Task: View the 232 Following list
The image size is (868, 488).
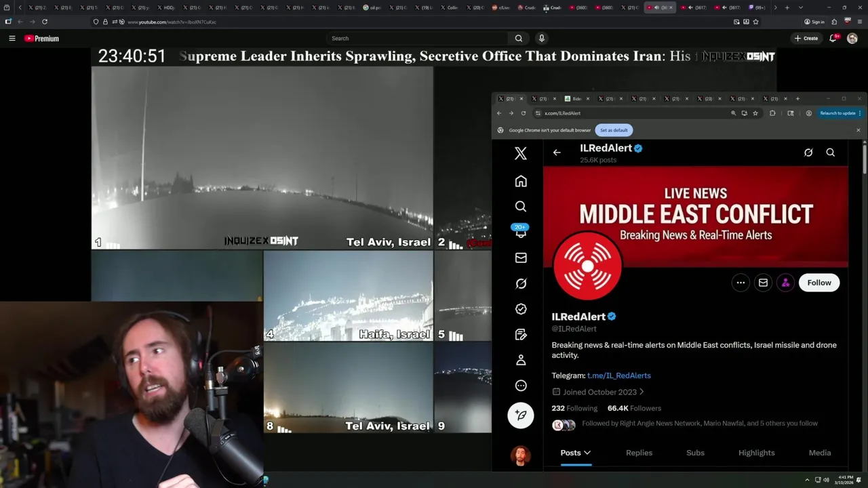Action: coord(574,408)
